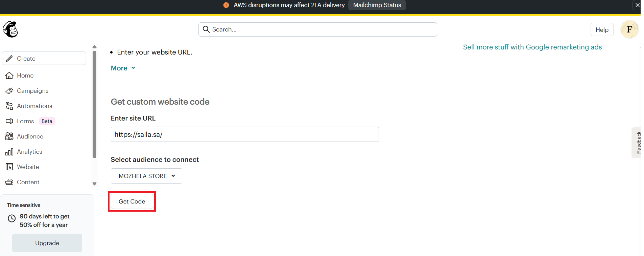Open Sell more stuff Google remarketing link
Viewport: 644px width, 256px height.
point(532,47)
